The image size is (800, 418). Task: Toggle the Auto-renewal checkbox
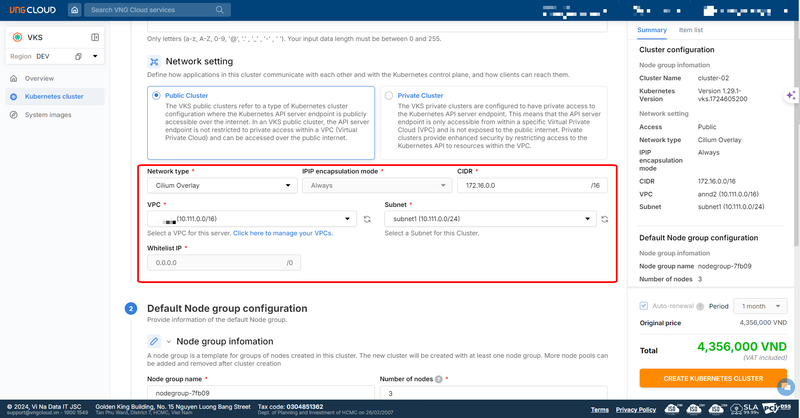pos(644,305)
